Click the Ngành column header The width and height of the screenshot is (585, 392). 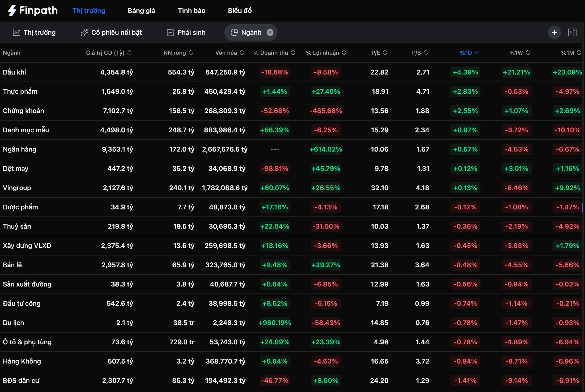[x=12, y=53]
